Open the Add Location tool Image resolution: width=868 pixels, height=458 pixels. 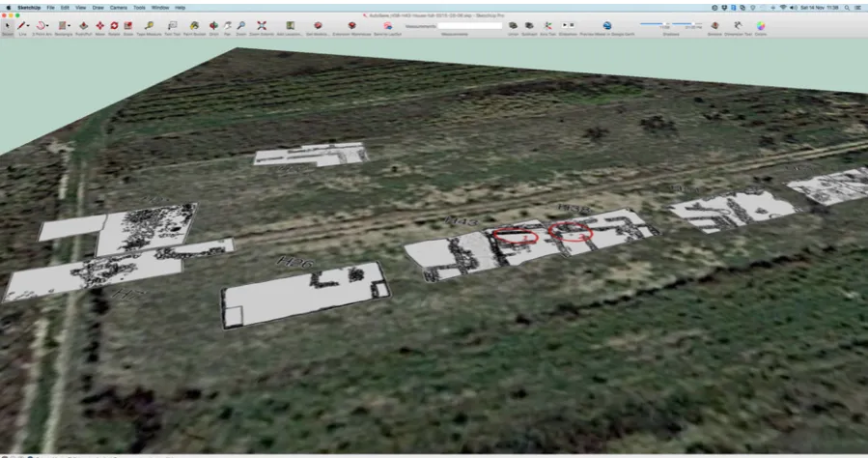(290, 25)
